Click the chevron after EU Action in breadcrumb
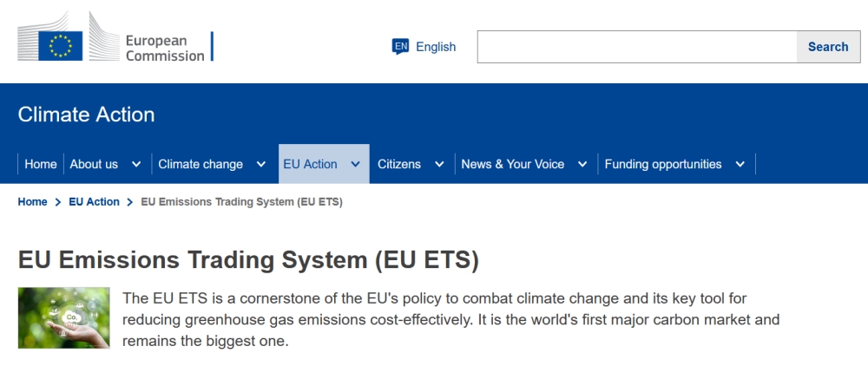 130,202
